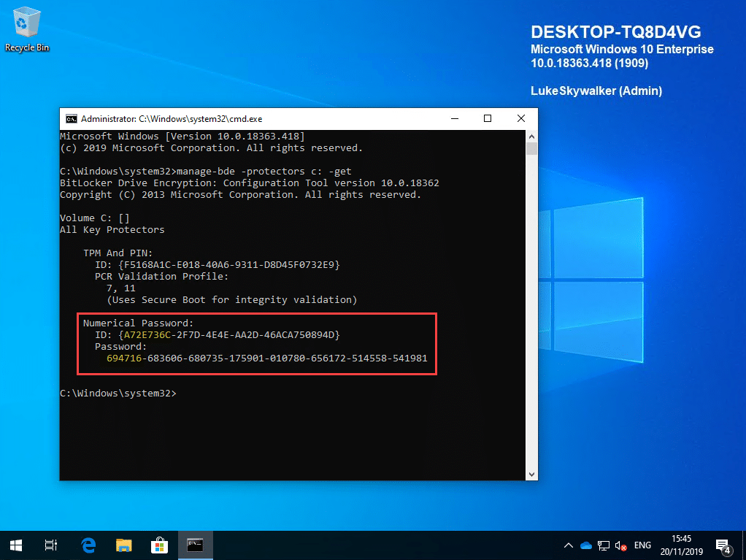The width and height of the screenshot is (746, 560).
Task: Click the 'PCR Validation Profile:' line
Action: (x=162, y=277)
